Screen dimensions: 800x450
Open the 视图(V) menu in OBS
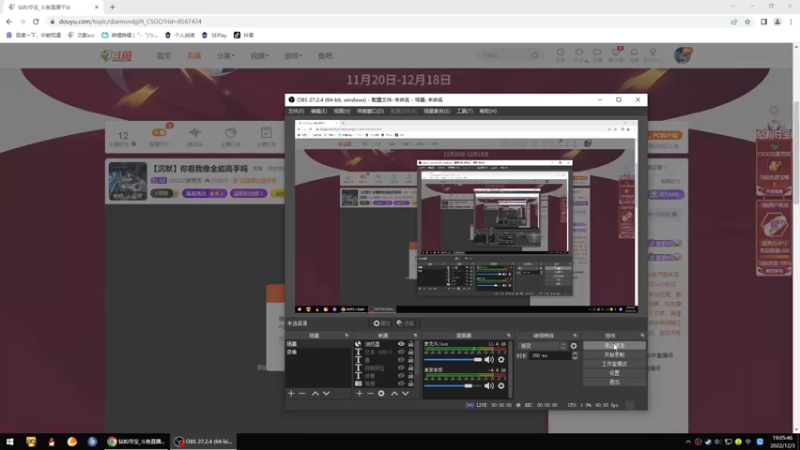342,111
